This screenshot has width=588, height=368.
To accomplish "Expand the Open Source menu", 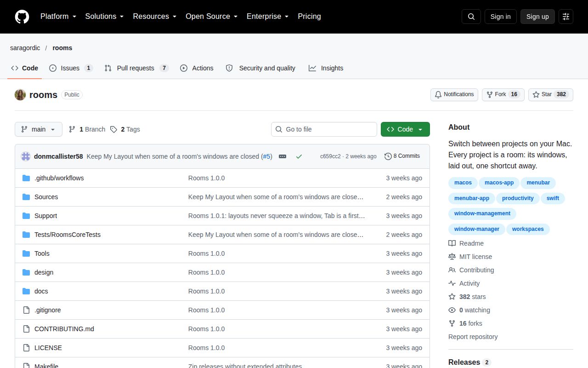I will pos(212,17).
